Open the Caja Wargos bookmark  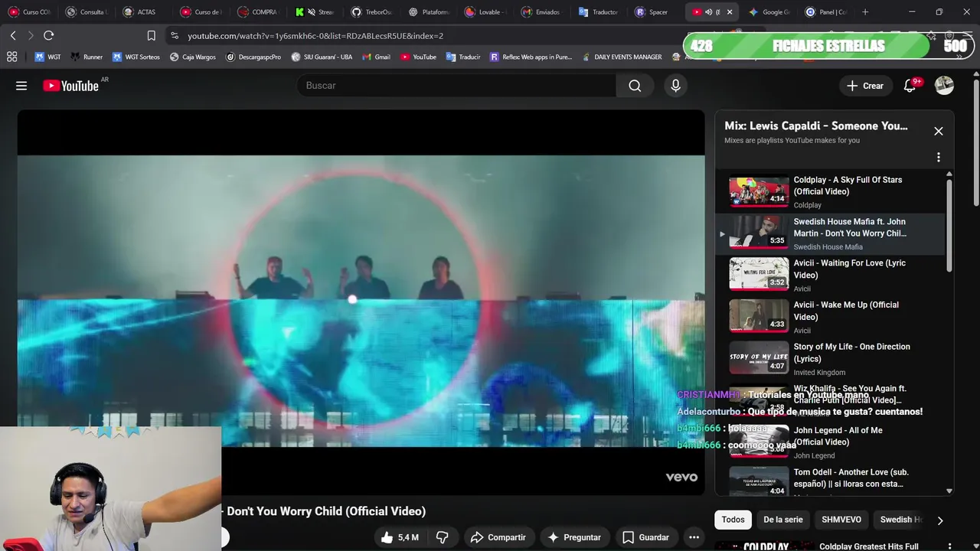click(x=193, y=57)
